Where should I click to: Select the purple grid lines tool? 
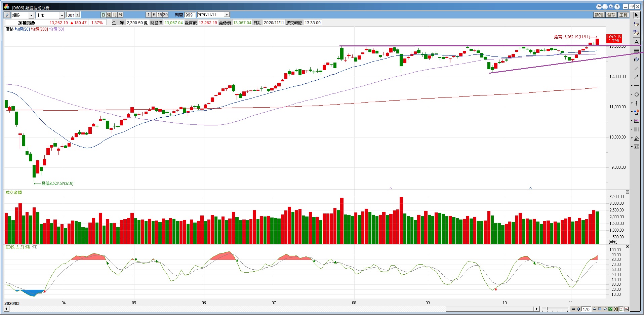tap(637, 121)
